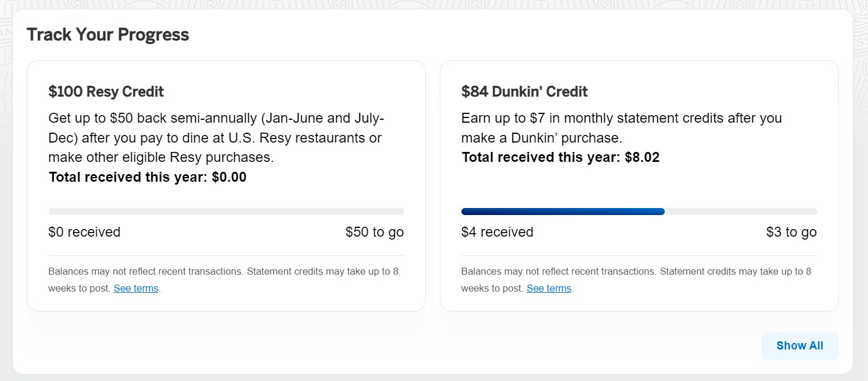Click the $4 received label under Dunkin' Credit
Screen dimensions: 868x381
click(x=497, y=232)
